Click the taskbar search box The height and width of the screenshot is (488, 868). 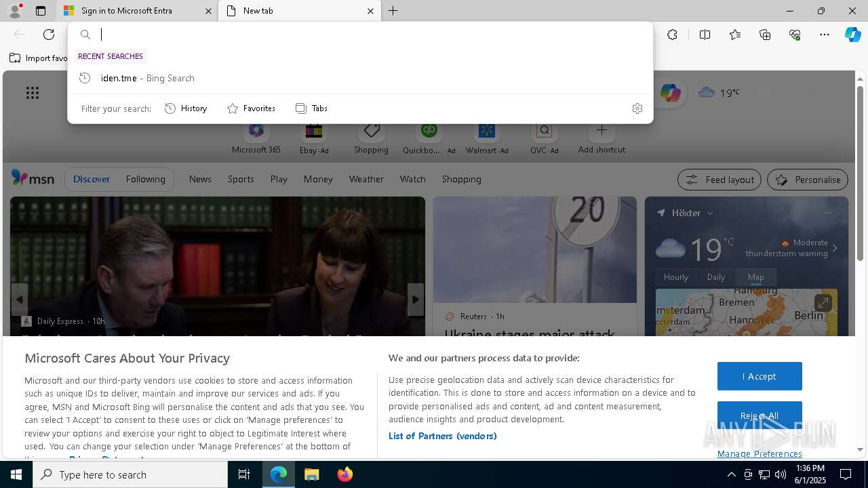(130, 474)
